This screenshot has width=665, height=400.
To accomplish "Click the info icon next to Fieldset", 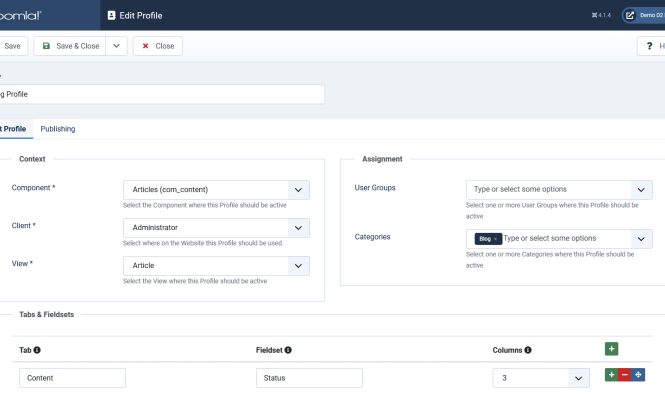I will pyautogui.click(x=288, y=350).
